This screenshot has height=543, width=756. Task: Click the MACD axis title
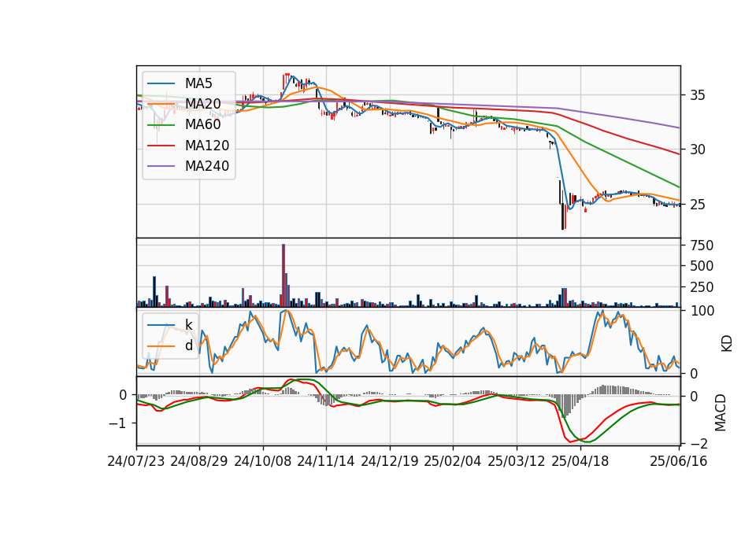pos(721,412)
